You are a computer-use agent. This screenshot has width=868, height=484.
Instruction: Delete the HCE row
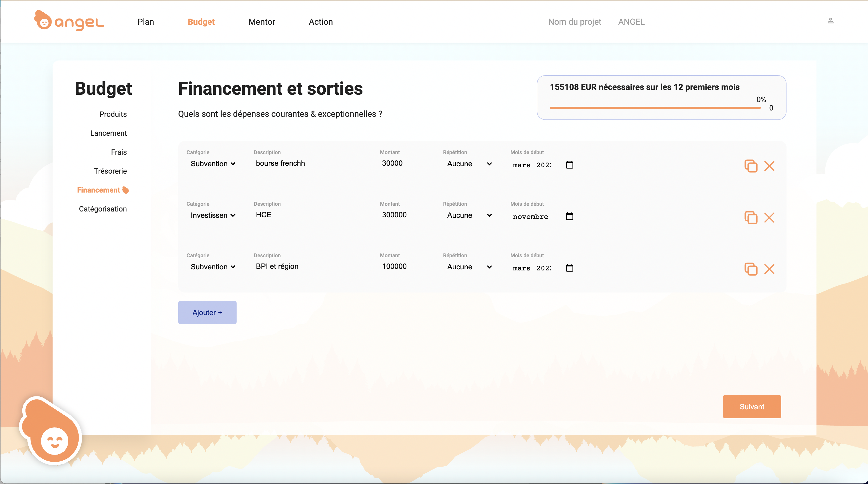pyautogui.click(x=769, y=218)
